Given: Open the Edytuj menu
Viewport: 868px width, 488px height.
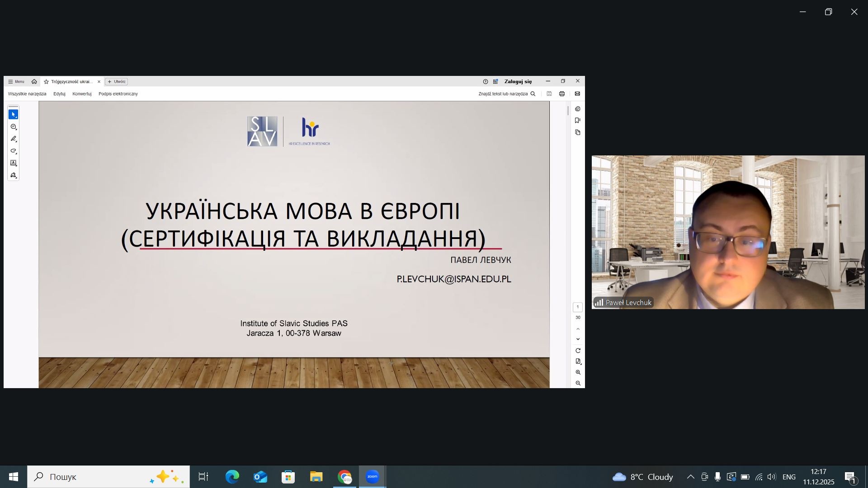Looking at the screenshot, I should 59,94.
